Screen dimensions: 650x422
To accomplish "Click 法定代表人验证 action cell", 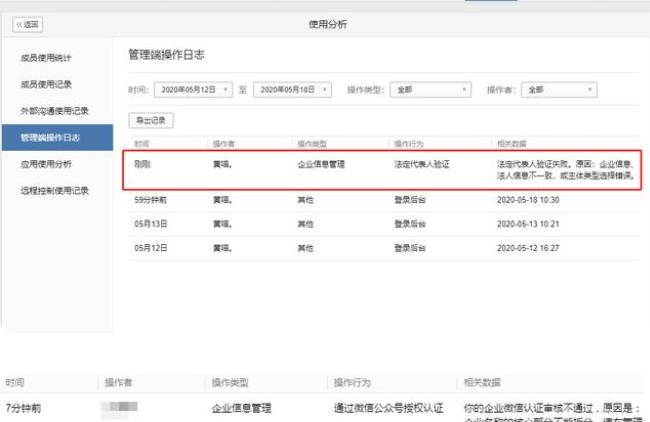I will pyautogui.click(x=422, y=164).
